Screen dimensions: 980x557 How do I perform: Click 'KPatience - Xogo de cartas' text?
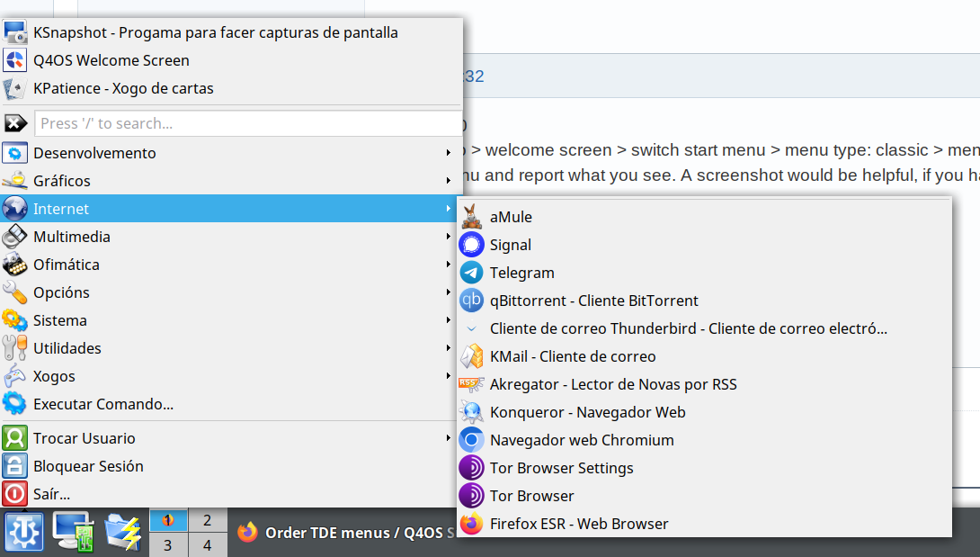[x=124, y=88]
